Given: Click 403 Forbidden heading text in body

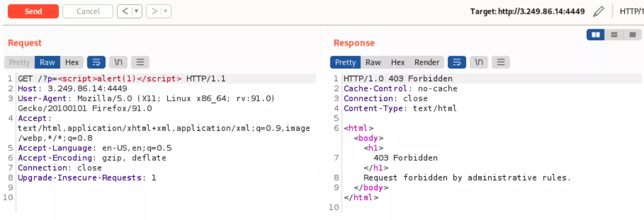Looking at the screenshot, I should 406,158.
